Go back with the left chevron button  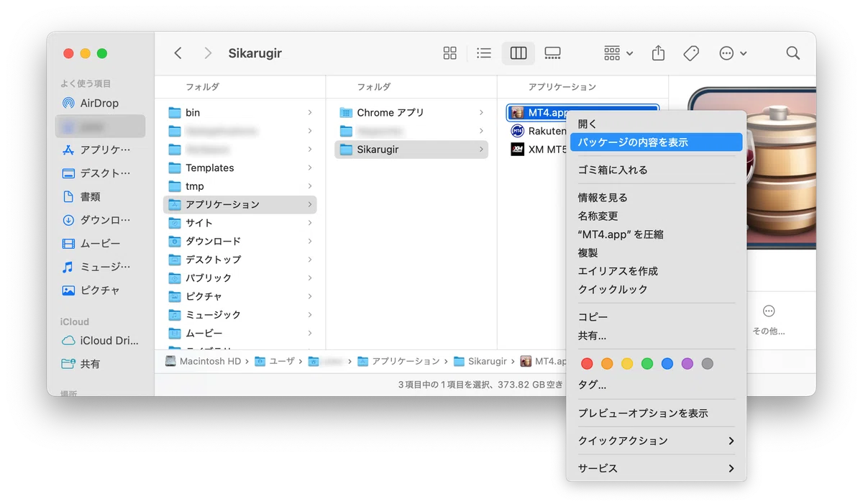pos(178,53)
